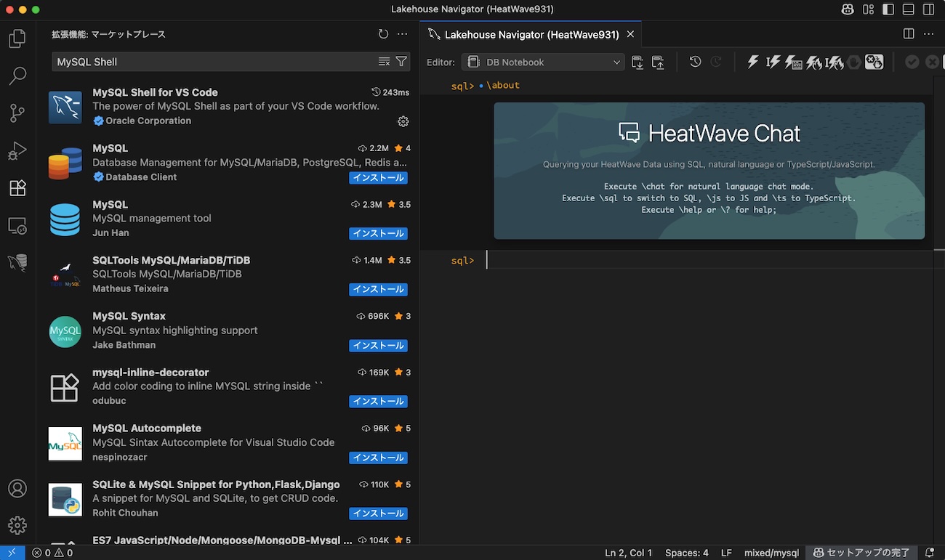Image resolution: width=945 pixels, height=560 pixels.
Task: Install mysql-inline-decorator extension
Action: click(378, 401)
